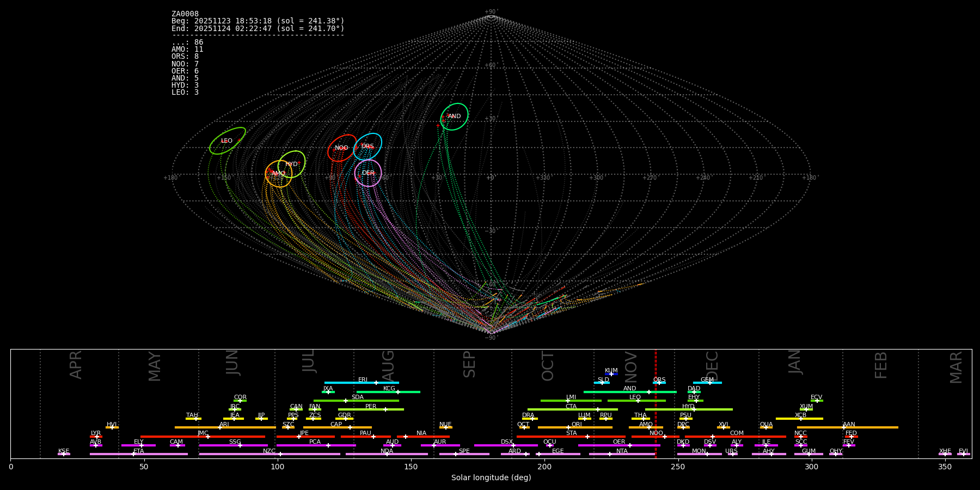Select the orange AMO radiant circle
This screenshot has width=980, height=490.
click(278, 174)
